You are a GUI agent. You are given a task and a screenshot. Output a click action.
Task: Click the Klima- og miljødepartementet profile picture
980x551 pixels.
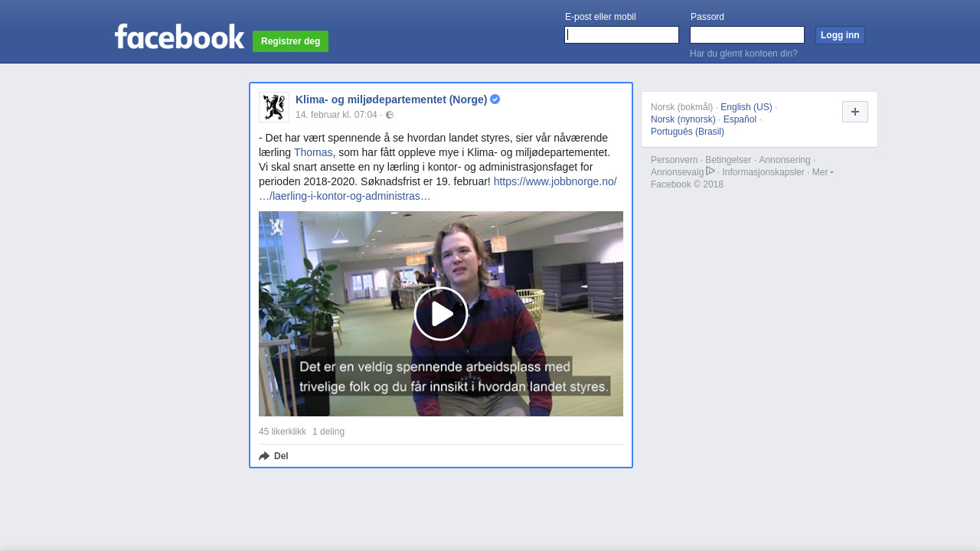[274, 107]
